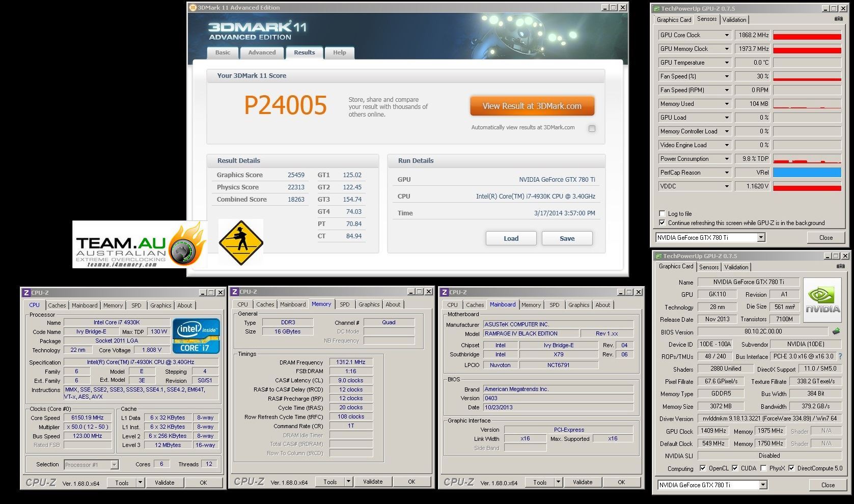Click the CPU-Z Mainboard window title icon
The image size is (854, 504).
point(444,292)
